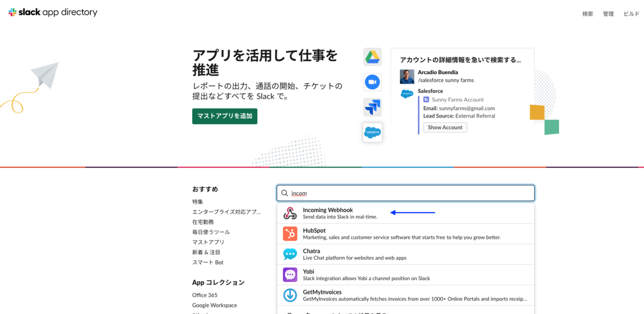Viewport: 644px width, 314px height.
Task: Click the GetMyInvoices download icon
Action: 290,295
